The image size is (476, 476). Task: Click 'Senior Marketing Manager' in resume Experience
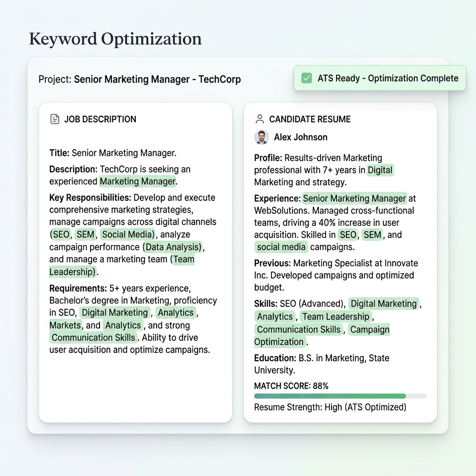click(x=354, y=198)
